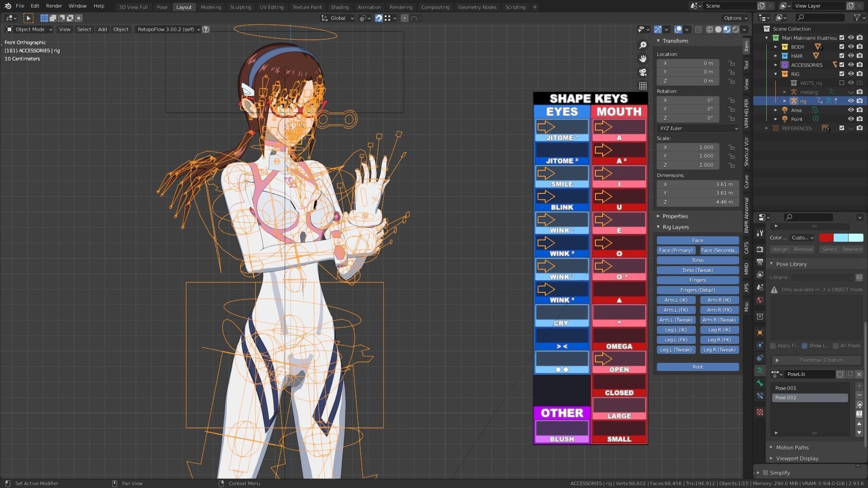Open XYZ Euler rotation mode dropdown
This screenshot has width=868, height=488.
point(698,128)
